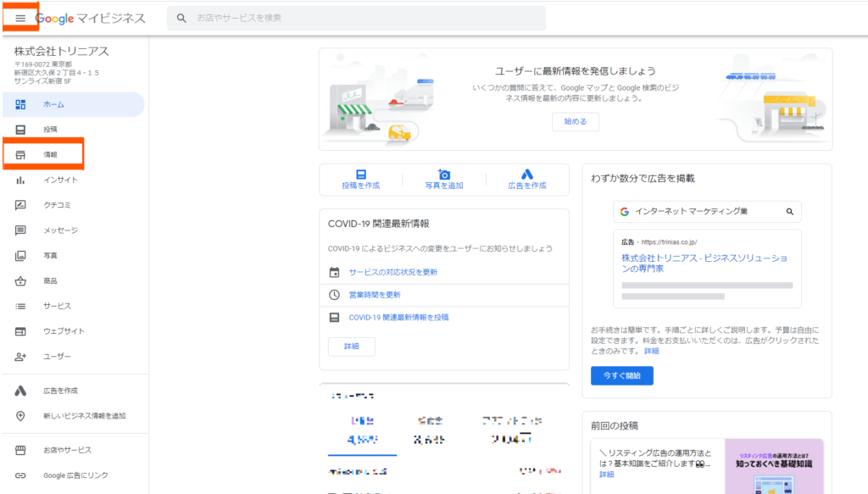Click the メッセージ chat icon
This screenshot has width=868, height=494.
[x=20, y=230]
